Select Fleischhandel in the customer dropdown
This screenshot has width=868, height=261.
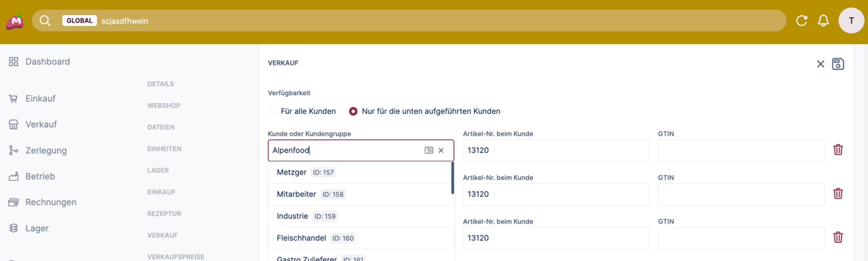tap(301, 238)
